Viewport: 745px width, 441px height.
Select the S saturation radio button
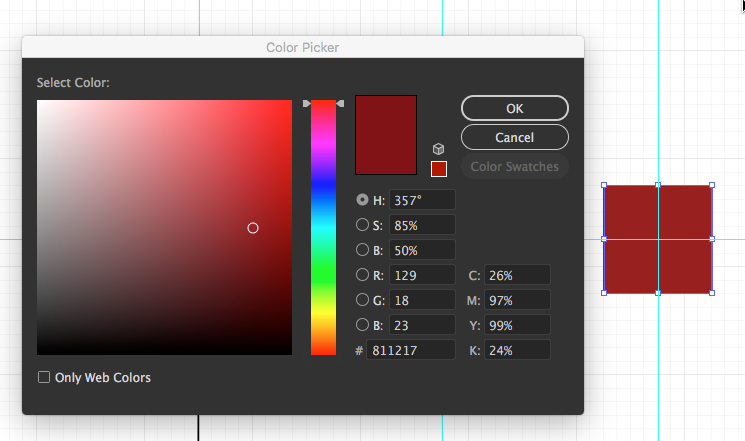[x=362, y=225]
